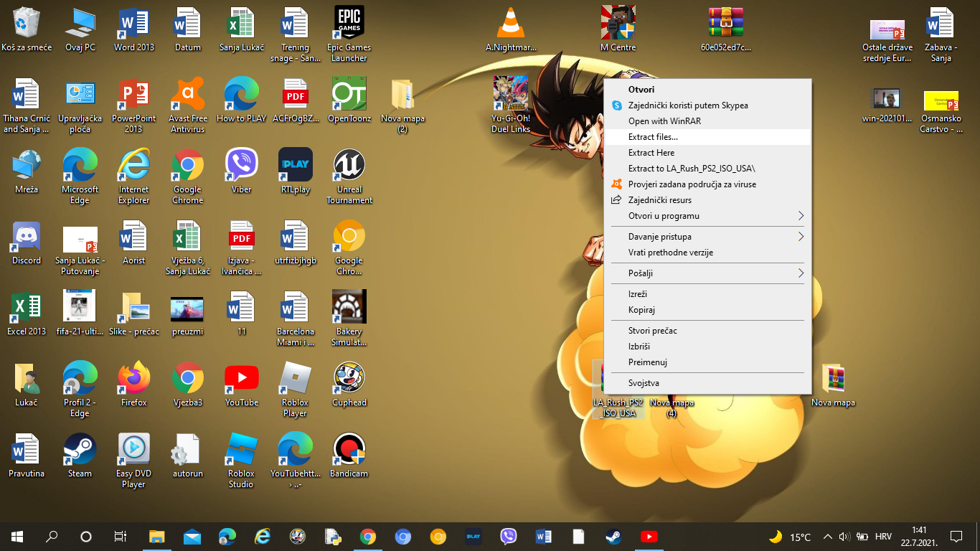Select the A.Nightmare VLC file icon
Image resolution: width=980 pixels, height=551 pixels.
pyautogui.click(x=511, y=30)
